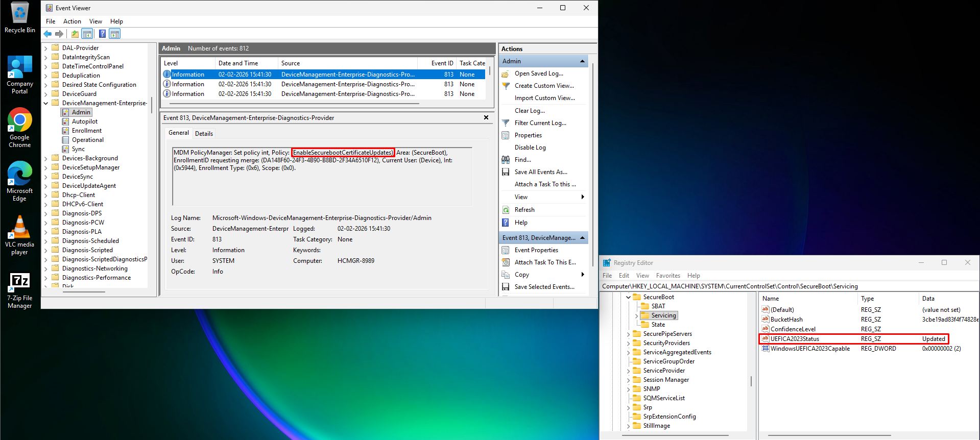The height and width of the screenshot is (440, 980).
Task: Open the Edit menu in Registry Editor
Action: tap(624, 276)
